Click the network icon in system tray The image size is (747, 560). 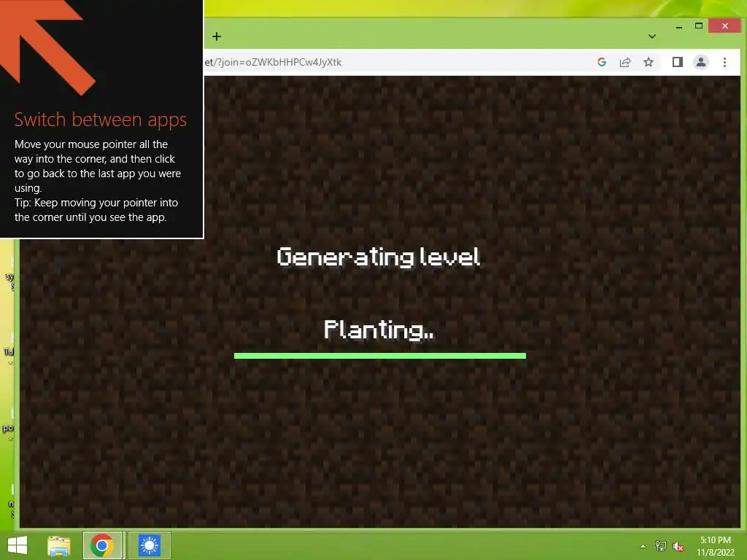661,546
